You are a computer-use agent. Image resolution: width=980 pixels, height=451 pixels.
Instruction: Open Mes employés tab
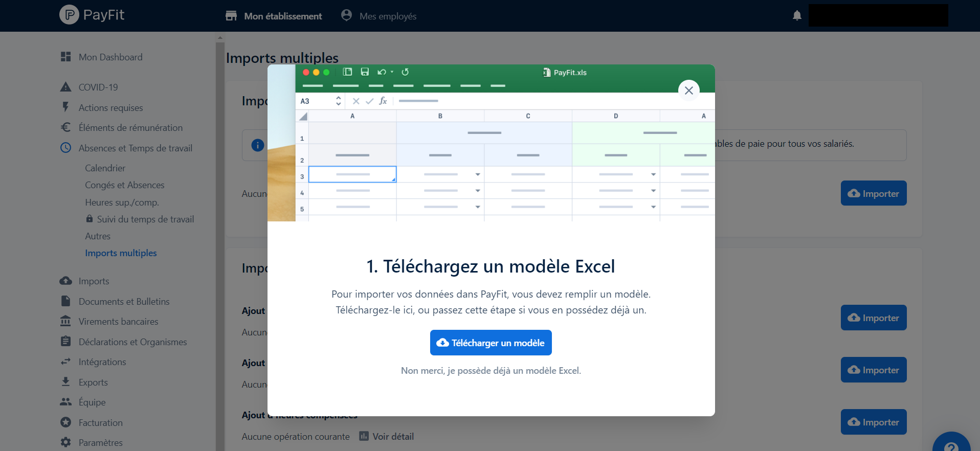pos(378,16)
